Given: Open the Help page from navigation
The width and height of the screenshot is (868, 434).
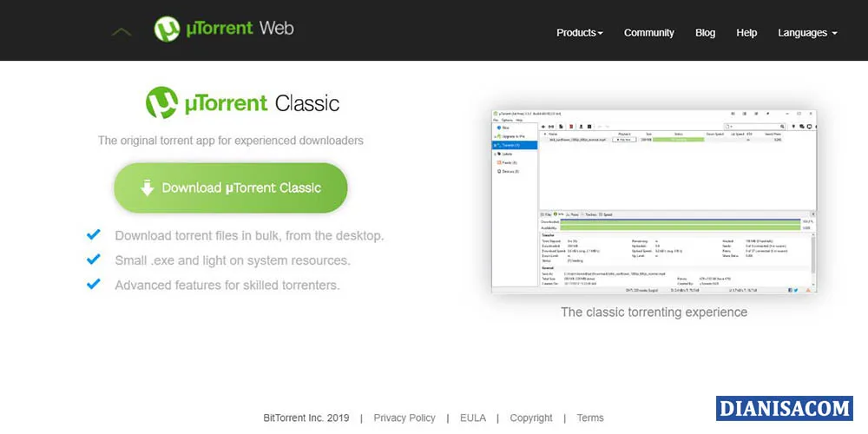Looking at the screenshot, I should click(x=746, y=33).
